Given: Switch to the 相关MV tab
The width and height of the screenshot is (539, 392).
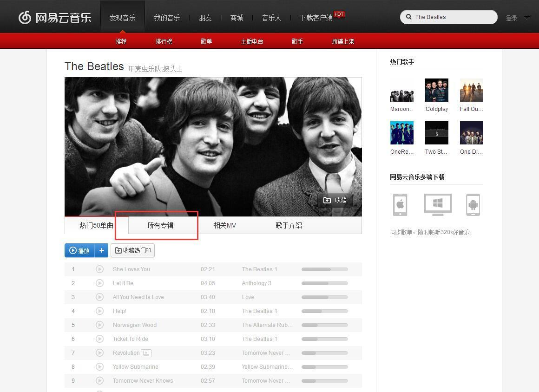Looking at the screenshot, I should tap(225, 225).
